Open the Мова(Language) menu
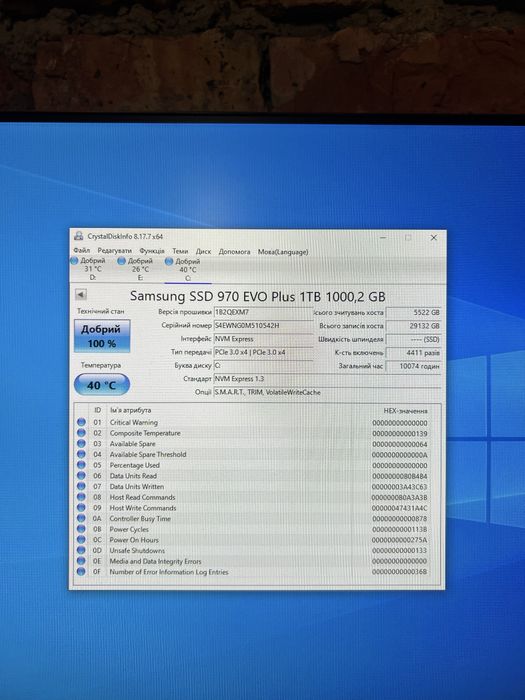This screenshot has width=525, height=700. [283, 252]
